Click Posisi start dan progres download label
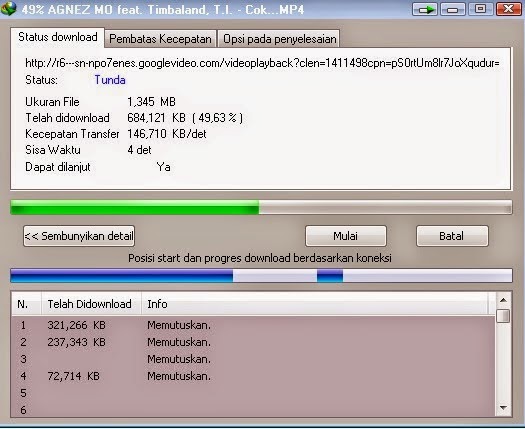This screenshot has width=525, height=429. click(x=260, y=258)
